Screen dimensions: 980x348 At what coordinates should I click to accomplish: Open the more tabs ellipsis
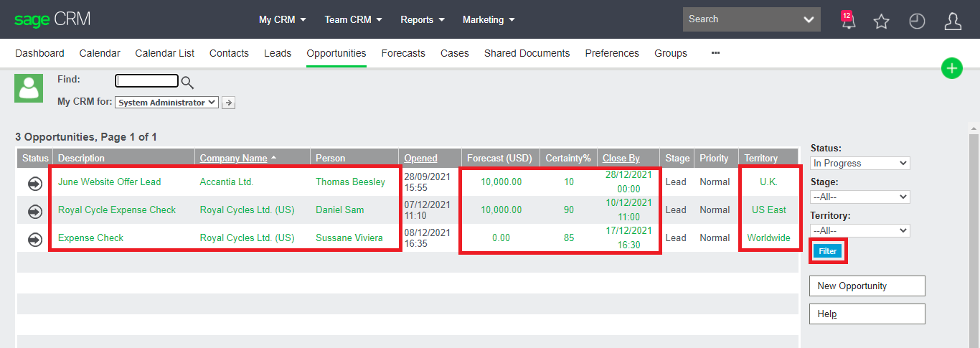pos(715,53)
